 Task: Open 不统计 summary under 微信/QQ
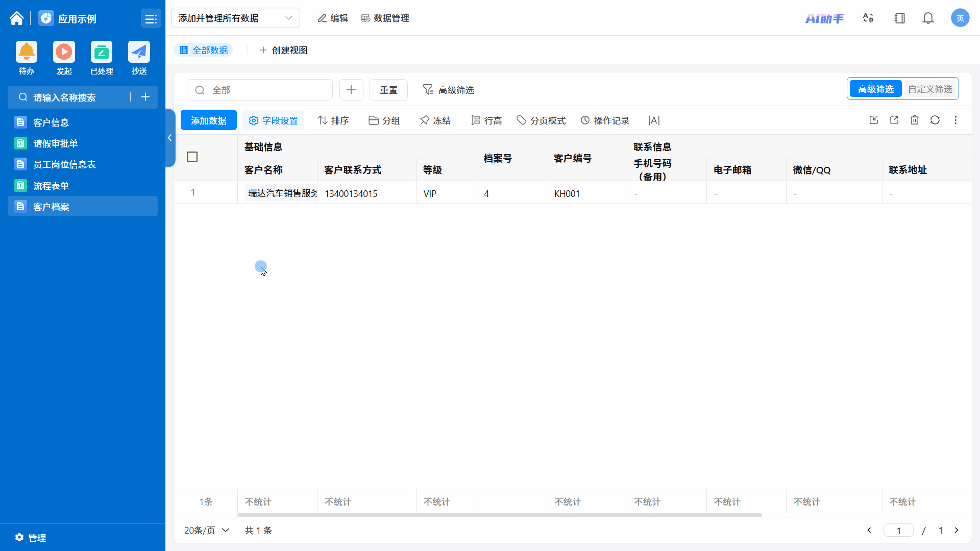pos(806,502)
